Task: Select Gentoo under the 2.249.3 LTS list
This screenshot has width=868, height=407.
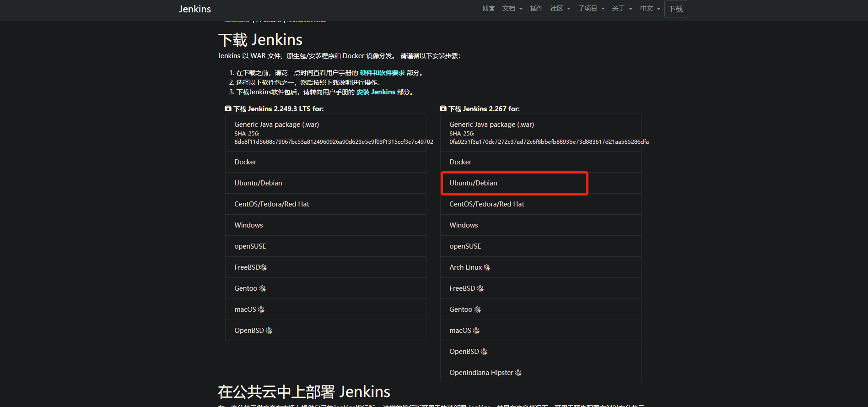Action: 325,288
